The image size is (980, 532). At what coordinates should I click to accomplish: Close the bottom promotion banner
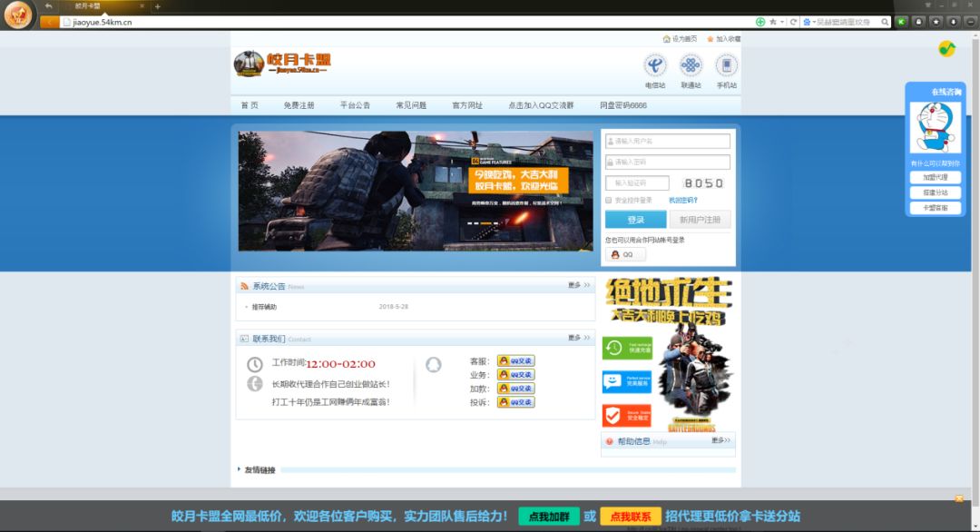pyautogui.click(x=959, y=498)
